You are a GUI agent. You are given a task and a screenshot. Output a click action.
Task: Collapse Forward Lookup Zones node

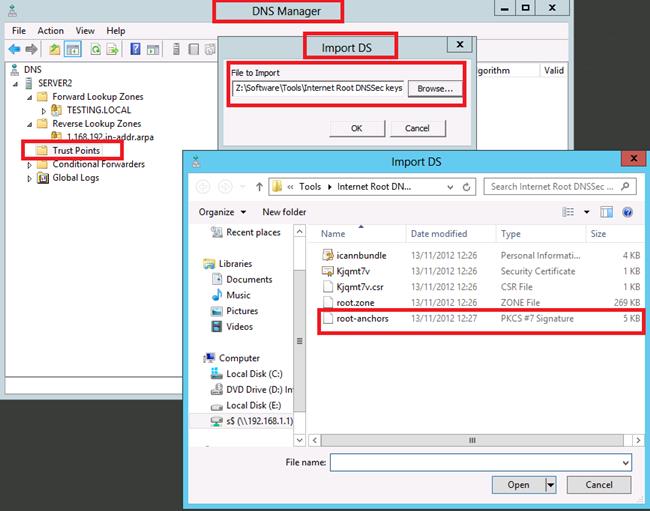tap(29, 98)
